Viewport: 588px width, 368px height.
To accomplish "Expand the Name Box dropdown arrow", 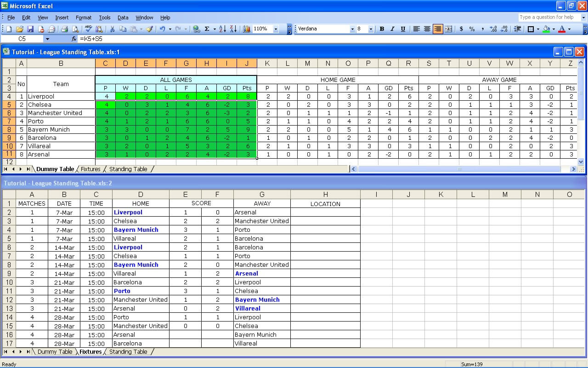I will 47,39.
